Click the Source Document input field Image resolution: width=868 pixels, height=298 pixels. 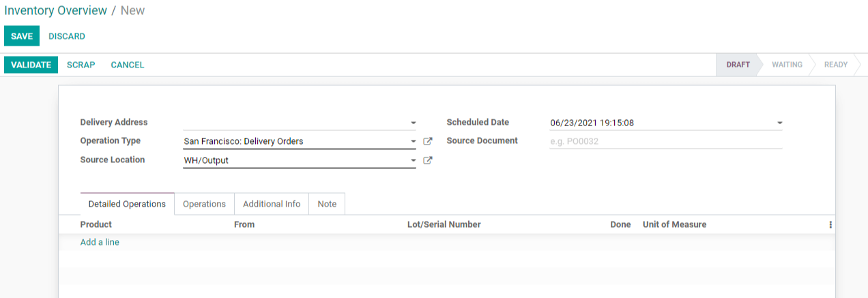pos(665,141)
